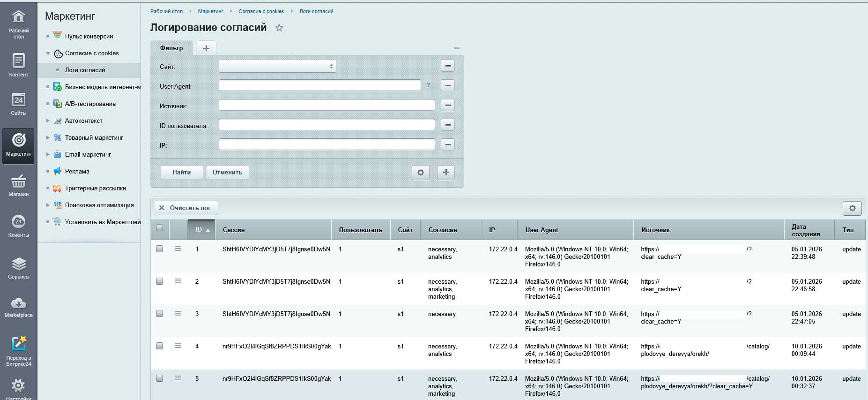Image resolution: width=868 pixels, height=400 pixels.
Task: Collapse the Согласие с cookies tree node
Action: [x=48, y=53]
